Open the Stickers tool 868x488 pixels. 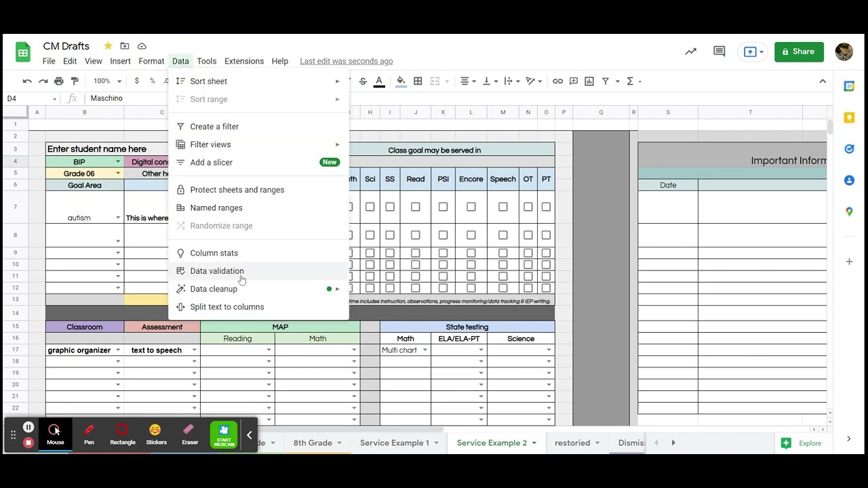(156, 434)
